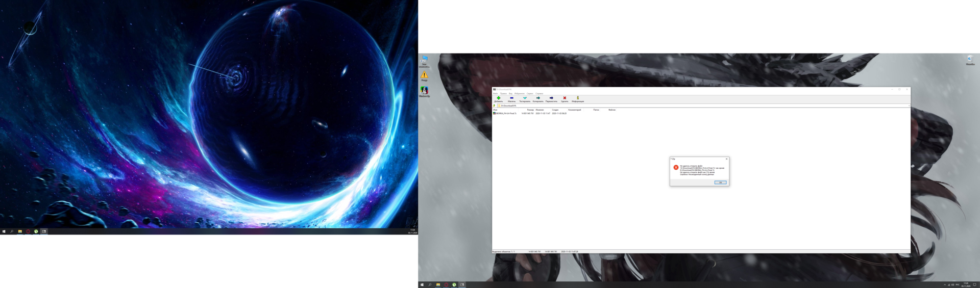Expand hidden tray icons on right monitor taskbar

pos(945,285)
